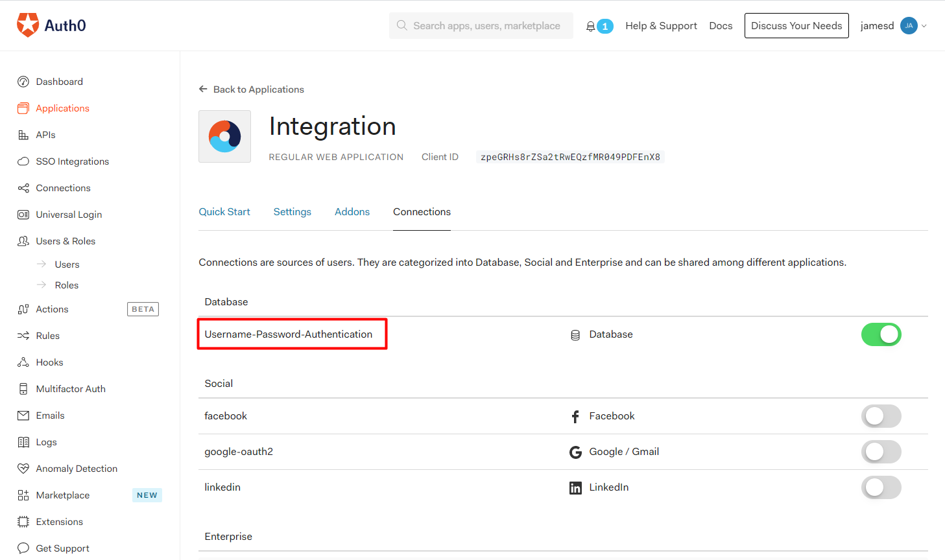Screen dimensions: 945x560
Task: Expand the jamesd account dropdown chevron
Action: click(x=924, y=26)
